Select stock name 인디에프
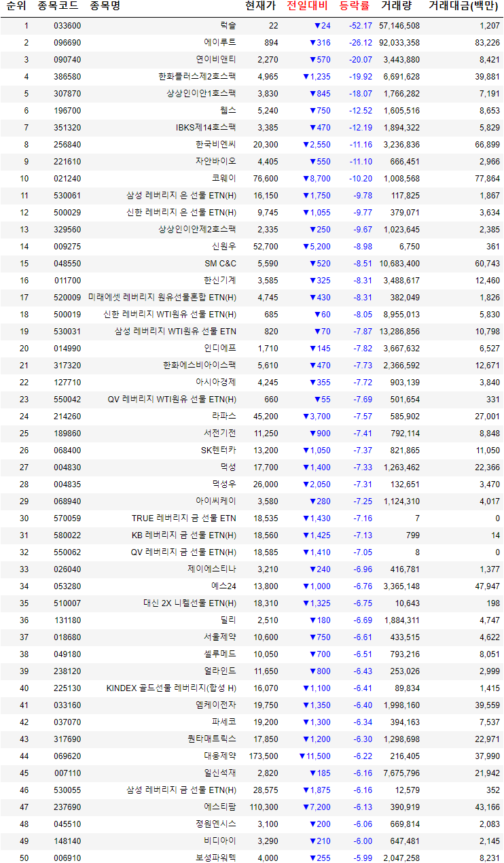504x863 pixels. [220, 349]
